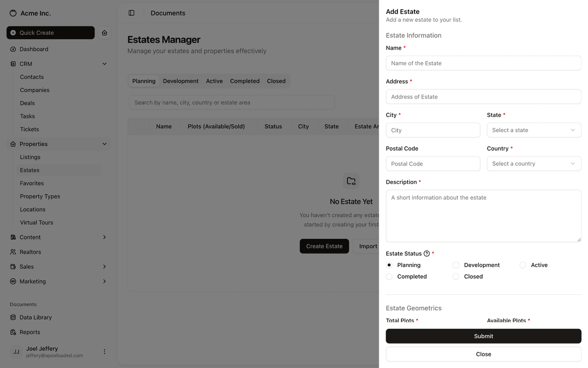Select the Dashboard compass icon
The width and height of the screenshot is (588, 368).
[12, 49]
